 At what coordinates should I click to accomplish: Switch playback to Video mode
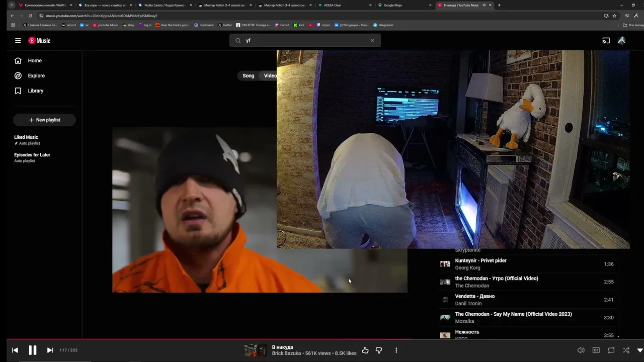tap(270, 76)
